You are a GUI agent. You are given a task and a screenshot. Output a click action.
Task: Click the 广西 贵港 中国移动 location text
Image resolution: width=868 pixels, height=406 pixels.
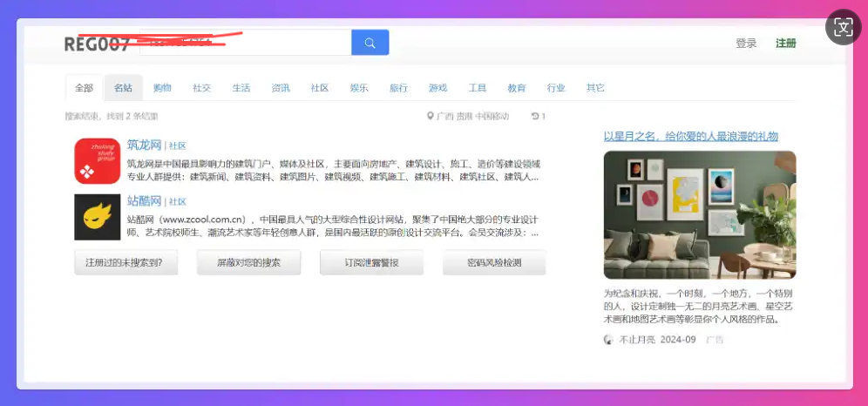pyautogui.click(x=472, y=116)
